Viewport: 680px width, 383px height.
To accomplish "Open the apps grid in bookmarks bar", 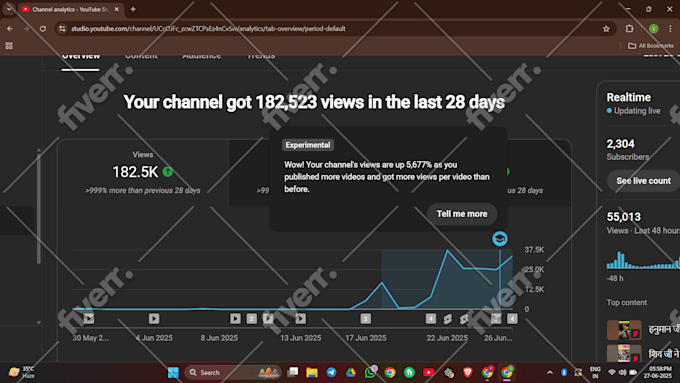I will pos(9,46).
